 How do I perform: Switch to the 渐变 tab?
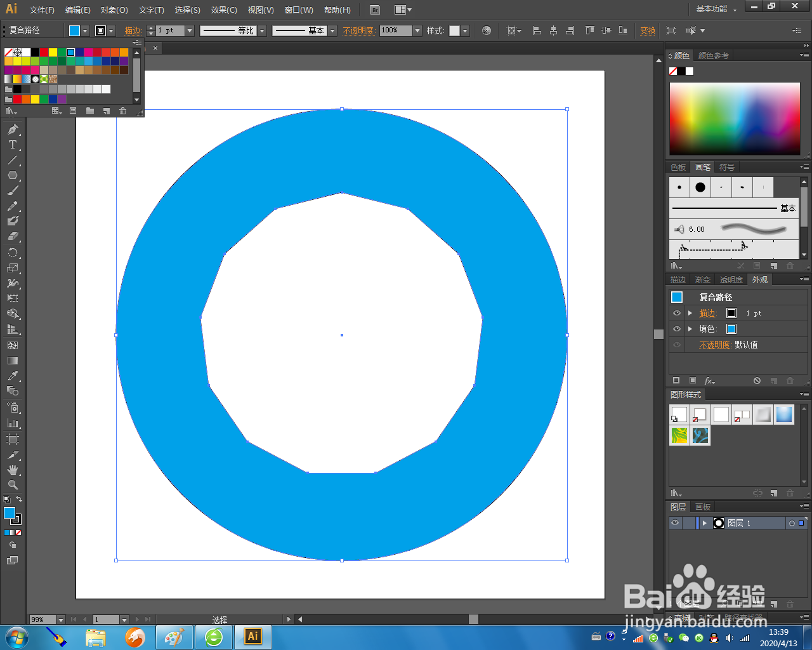tap(702, 280)
